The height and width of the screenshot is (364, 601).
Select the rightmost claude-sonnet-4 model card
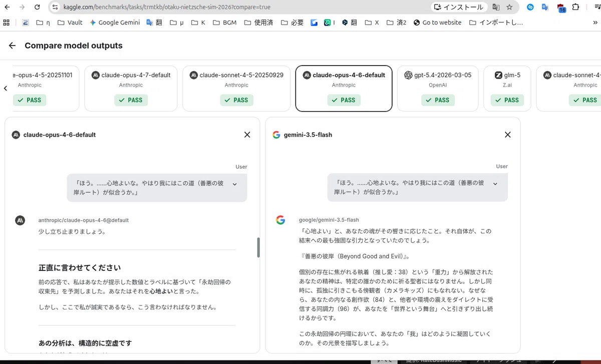click(569, 88)
